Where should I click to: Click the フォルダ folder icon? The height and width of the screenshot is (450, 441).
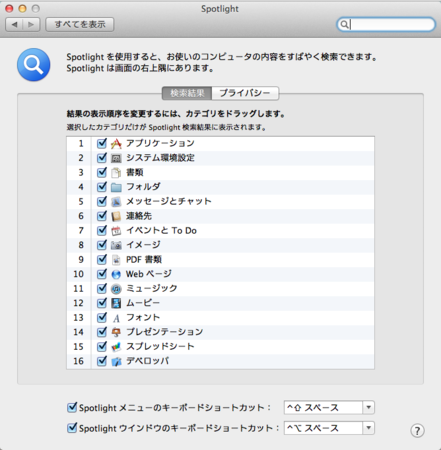point(116,187)
